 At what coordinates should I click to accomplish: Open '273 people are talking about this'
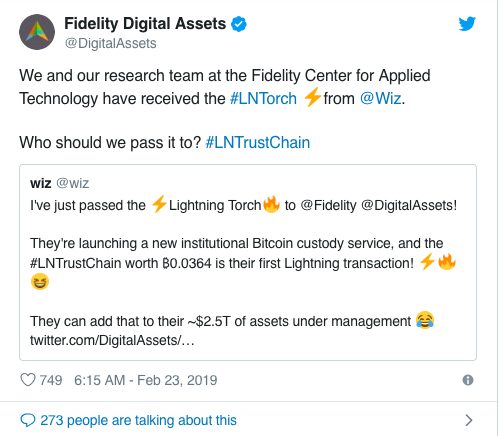click(x=138, y=420)
